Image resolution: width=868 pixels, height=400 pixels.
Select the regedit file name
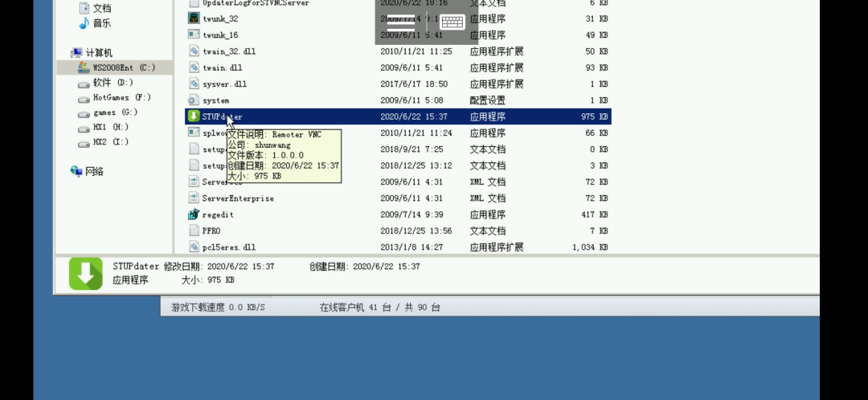coord(218,214)
